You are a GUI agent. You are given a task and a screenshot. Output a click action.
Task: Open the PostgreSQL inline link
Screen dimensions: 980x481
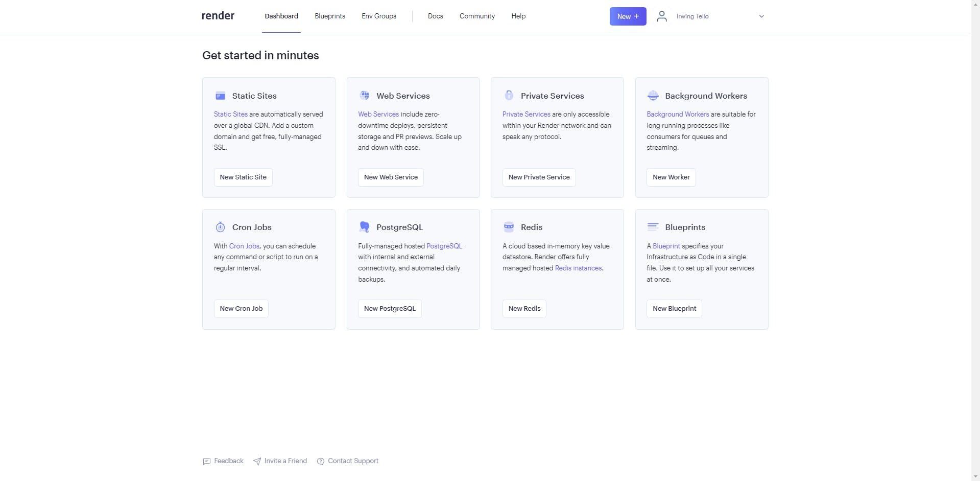pos(444,246)
